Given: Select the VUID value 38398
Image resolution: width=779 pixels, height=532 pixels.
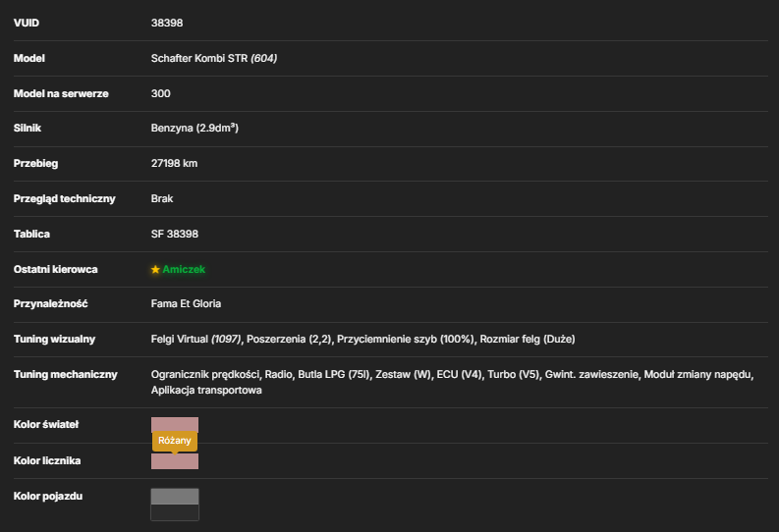Looking at the screenshot, I should click(167, 23).
